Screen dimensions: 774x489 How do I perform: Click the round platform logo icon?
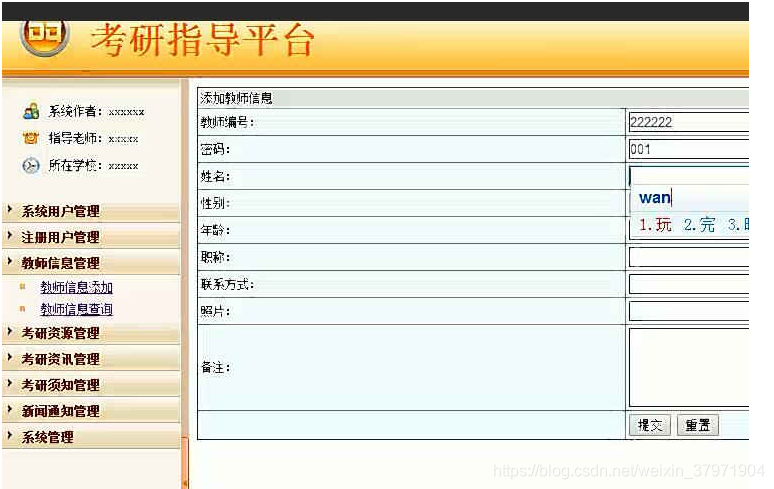44,38
